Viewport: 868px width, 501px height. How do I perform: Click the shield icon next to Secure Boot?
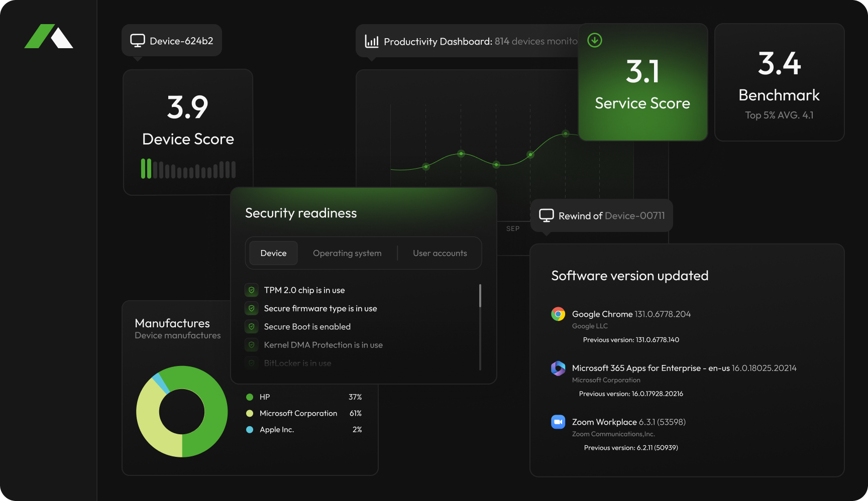[251, 326]
